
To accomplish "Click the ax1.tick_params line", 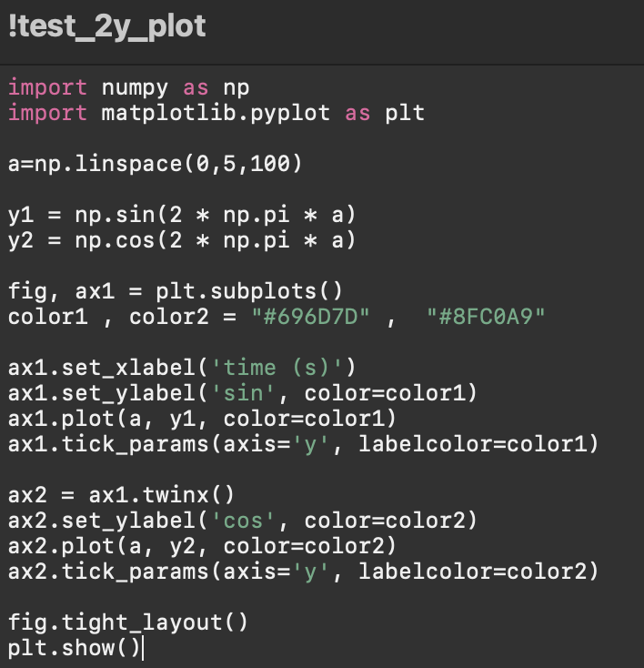I will [303, 444].
